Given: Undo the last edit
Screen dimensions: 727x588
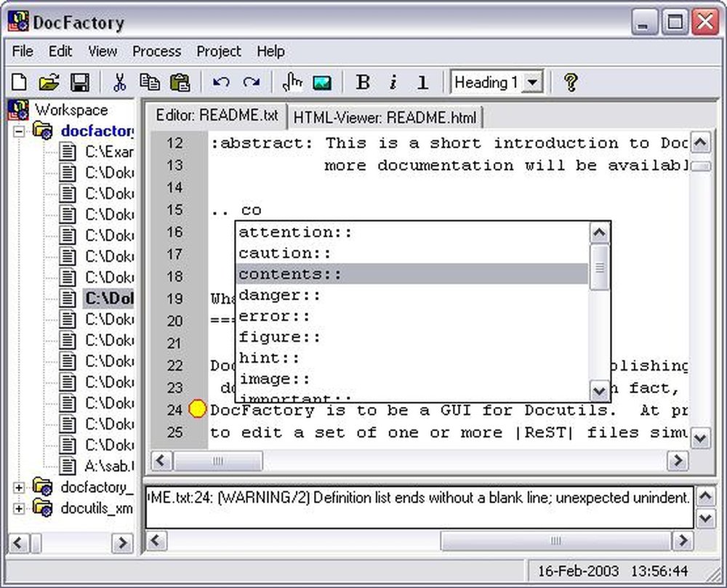Looking at the screenshot, I should coord(221,82).
